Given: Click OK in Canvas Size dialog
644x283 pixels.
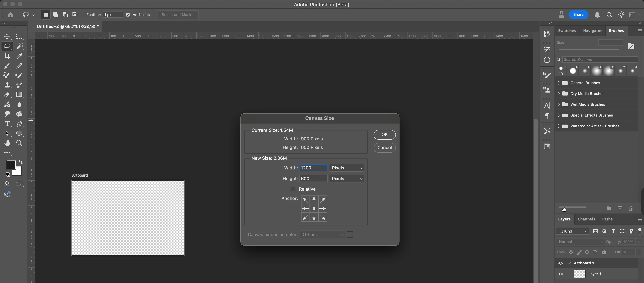Looking at the screenshot, I should coord(384,135).
